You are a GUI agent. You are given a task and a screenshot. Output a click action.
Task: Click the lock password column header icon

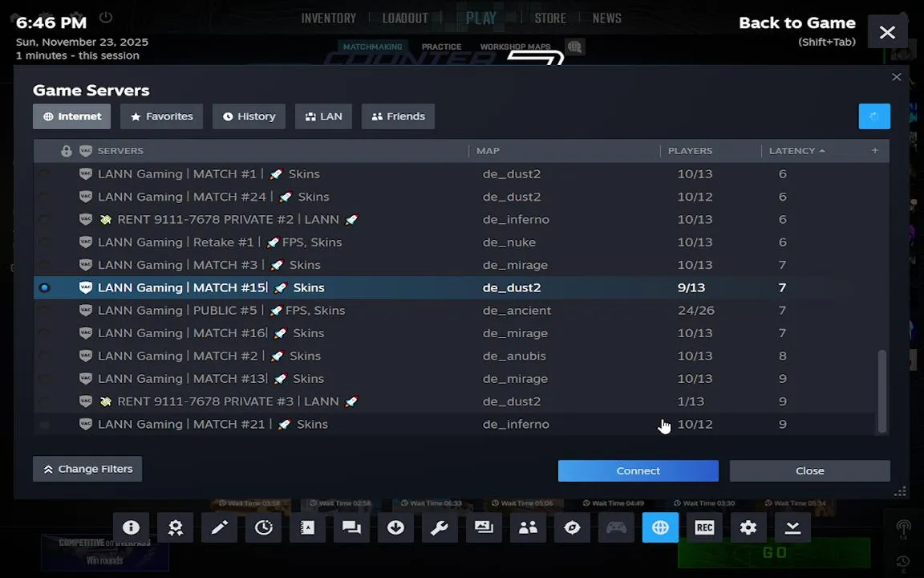click(x=67, y=151)
